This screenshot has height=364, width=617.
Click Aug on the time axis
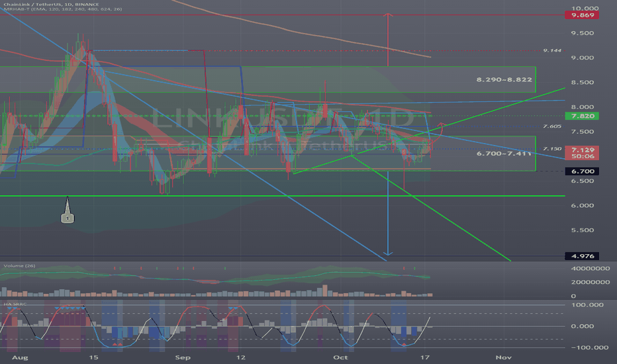(20, 357)
